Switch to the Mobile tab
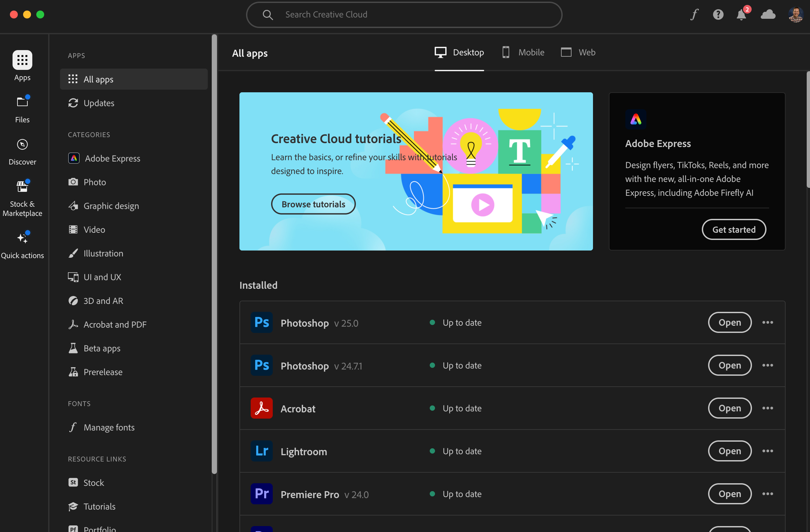 523,52
